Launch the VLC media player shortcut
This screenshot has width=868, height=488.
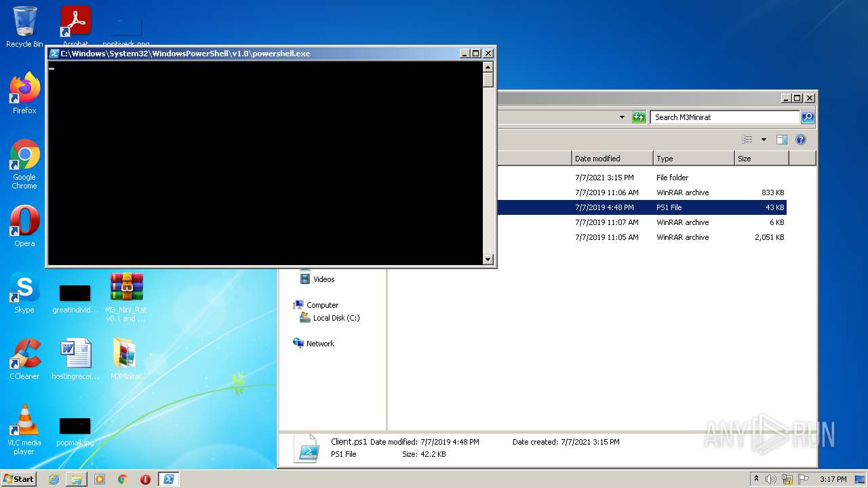tap(24, 430)
